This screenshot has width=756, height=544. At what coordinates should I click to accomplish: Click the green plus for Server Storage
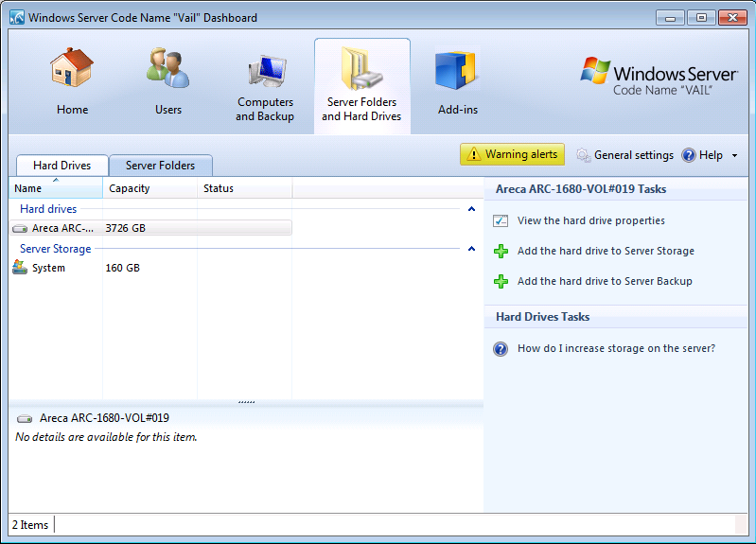[x=501, y=252]
